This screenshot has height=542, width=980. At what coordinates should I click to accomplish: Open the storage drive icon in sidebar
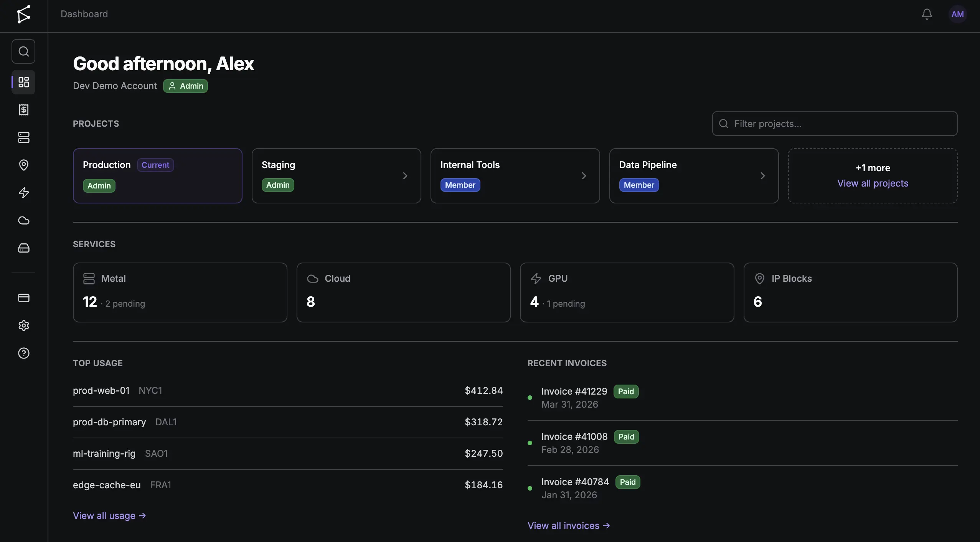(x=24, y=248)
